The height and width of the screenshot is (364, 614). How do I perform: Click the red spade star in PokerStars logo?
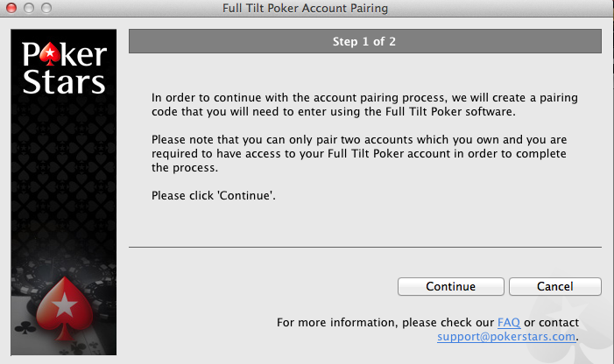tap(50, 54)
